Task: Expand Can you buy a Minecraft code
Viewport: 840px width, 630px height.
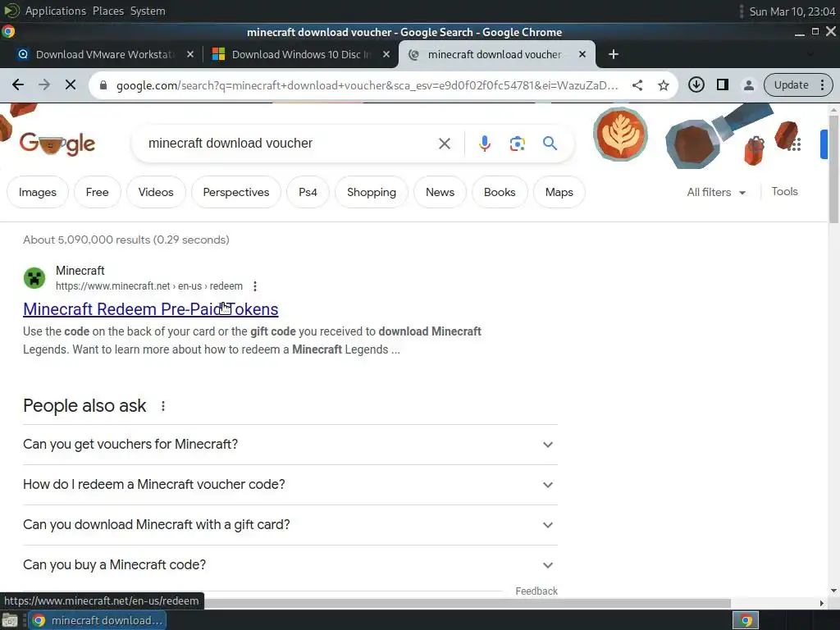Action: coord(290,565)
